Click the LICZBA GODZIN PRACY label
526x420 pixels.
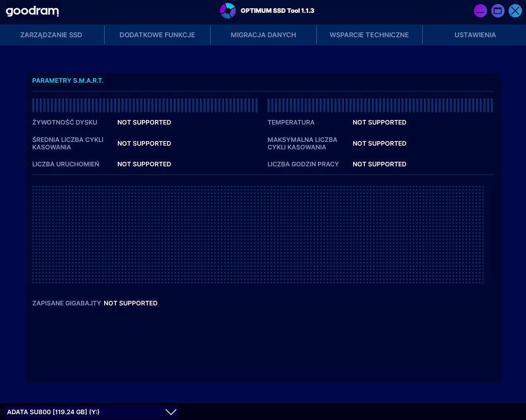tap(303, 164)
